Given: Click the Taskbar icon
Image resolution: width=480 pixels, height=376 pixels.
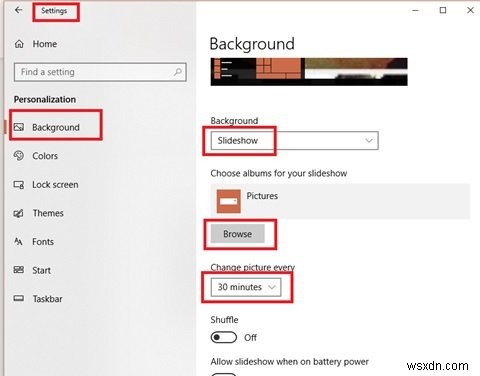Looking at the screenshot, I should (19, 298).
